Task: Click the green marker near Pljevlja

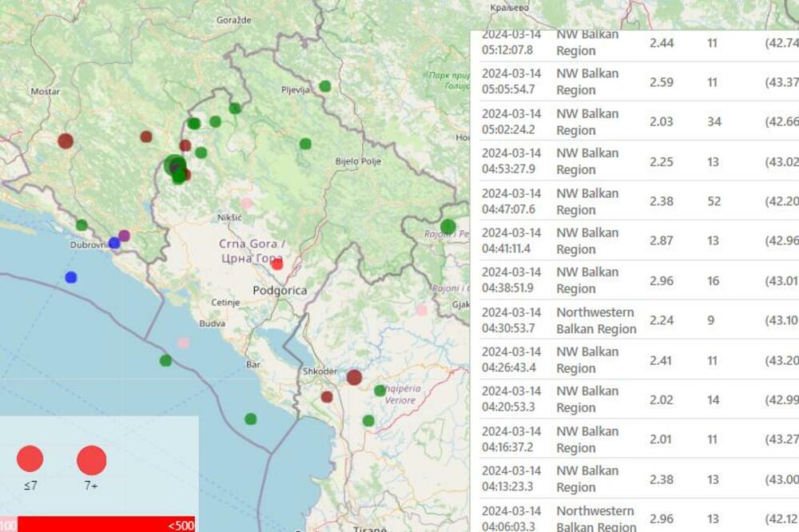Action: point(324,85)
